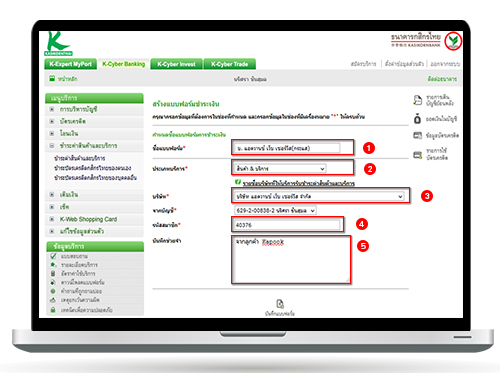Viewport: 500px width, 373px height.
Task: Switch to the K-Cyber Trade tab
Action: pyautogui.click(x=230, y=64)
